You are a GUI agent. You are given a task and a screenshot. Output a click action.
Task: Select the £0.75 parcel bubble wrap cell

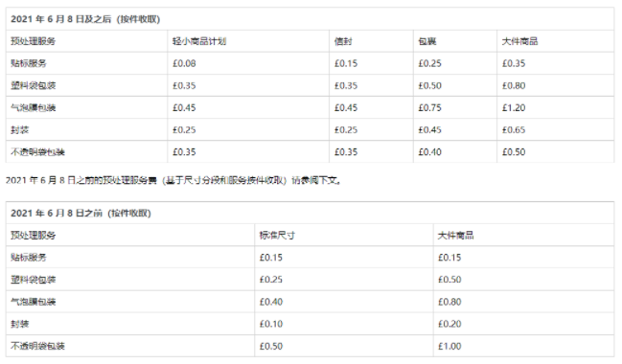click(429, 108)
